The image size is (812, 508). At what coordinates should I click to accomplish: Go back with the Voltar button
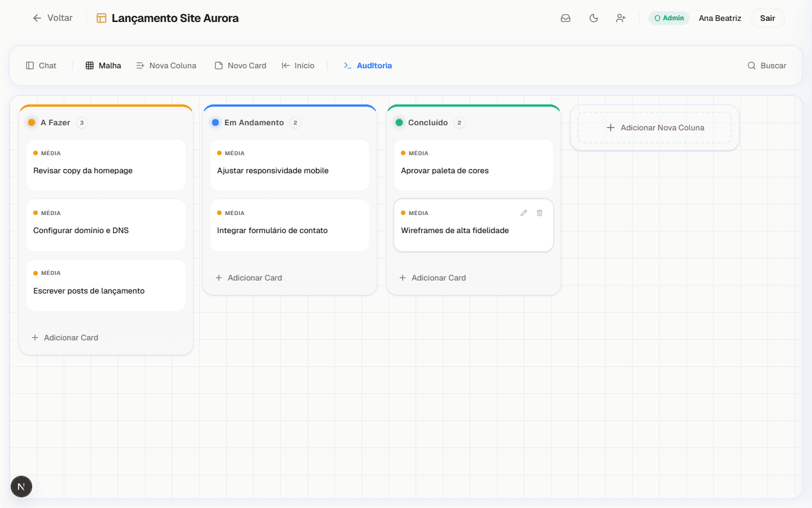(52, 18)
